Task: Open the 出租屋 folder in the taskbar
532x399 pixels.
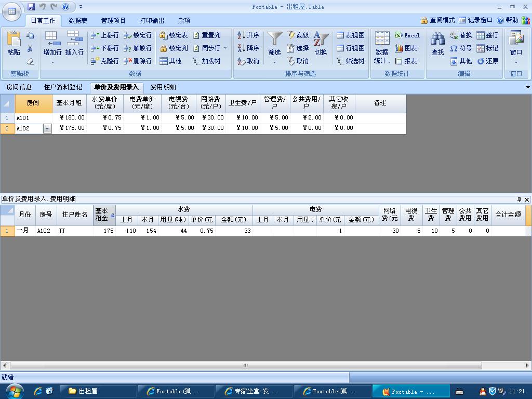Action: click(x=98, y=391)
